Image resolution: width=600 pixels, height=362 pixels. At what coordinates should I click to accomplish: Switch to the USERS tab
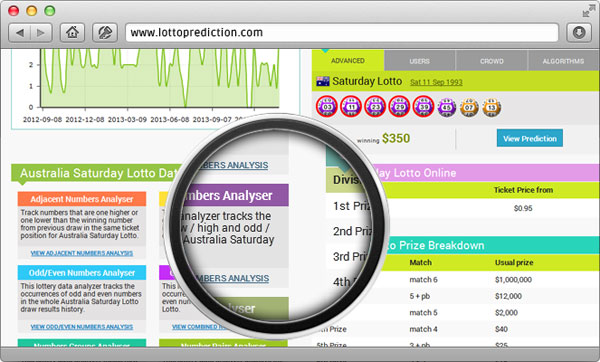pos(419,61)
